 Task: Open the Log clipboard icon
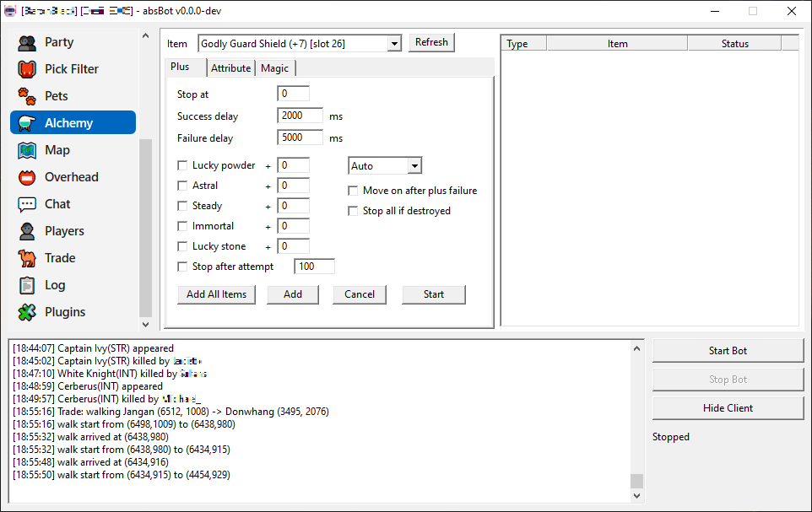27,285
